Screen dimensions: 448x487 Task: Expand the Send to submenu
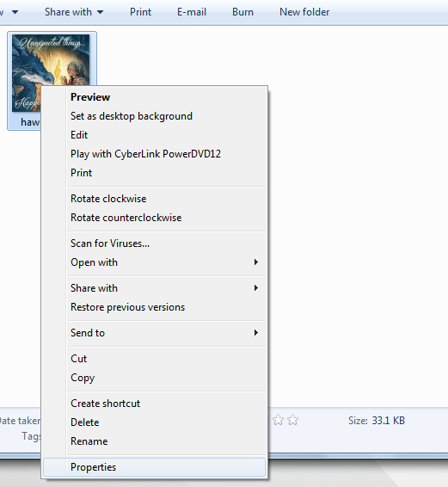pos(154,333)
